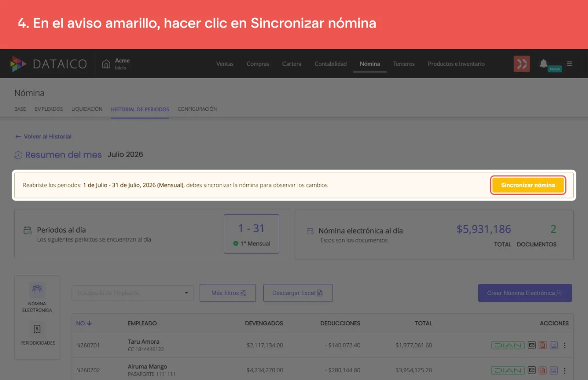588x380 pixels.
Task: Switch to the LIQUIDACIÓN tab
Action: [x=87, y=109]
